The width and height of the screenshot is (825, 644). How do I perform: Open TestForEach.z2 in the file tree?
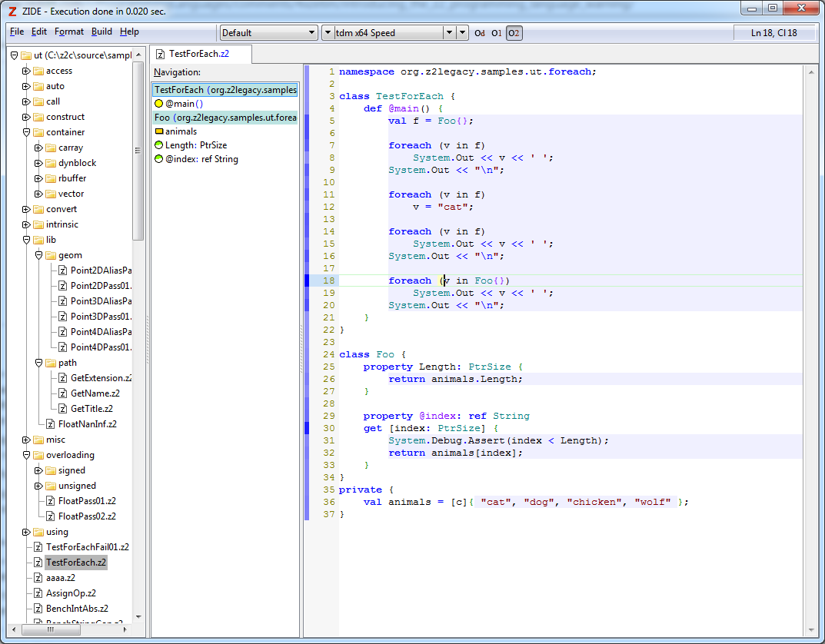click(76, 563)
